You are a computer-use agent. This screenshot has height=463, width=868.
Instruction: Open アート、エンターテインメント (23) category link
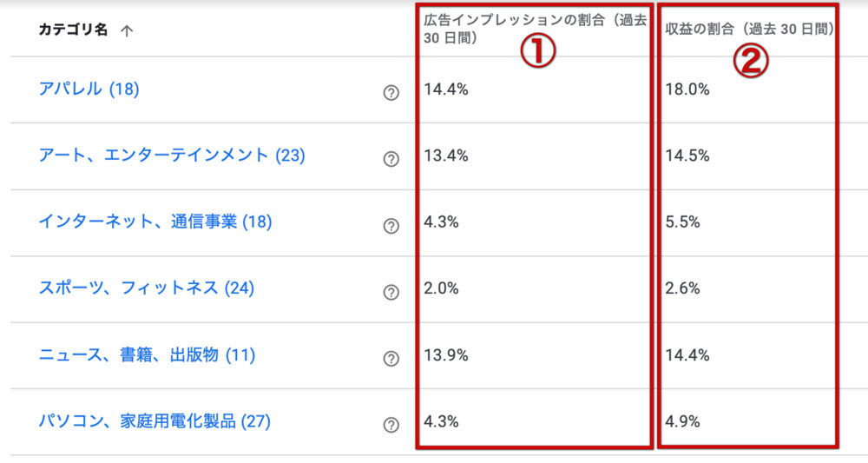pyautogui.click(x=172, y=155)
